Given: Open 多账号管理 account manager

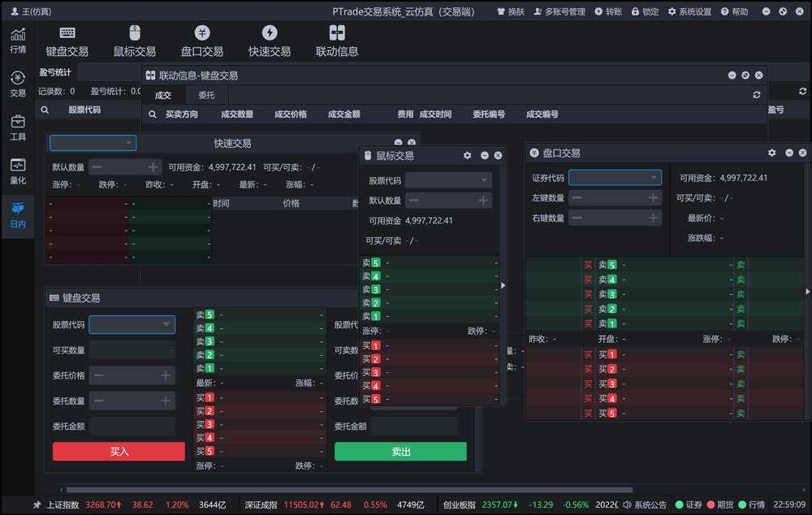Looking at the screenshot, I should tap(559, 11).
